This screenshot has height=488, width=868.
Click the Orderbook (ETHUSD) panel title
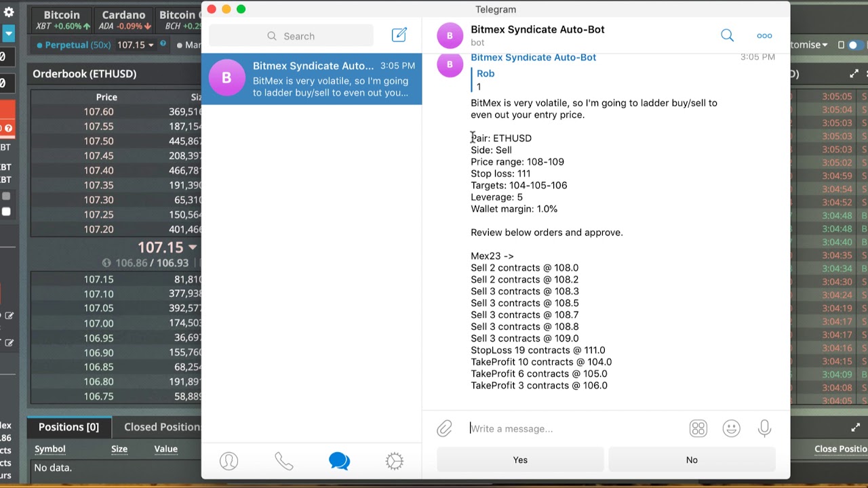[x=85, y=73]
